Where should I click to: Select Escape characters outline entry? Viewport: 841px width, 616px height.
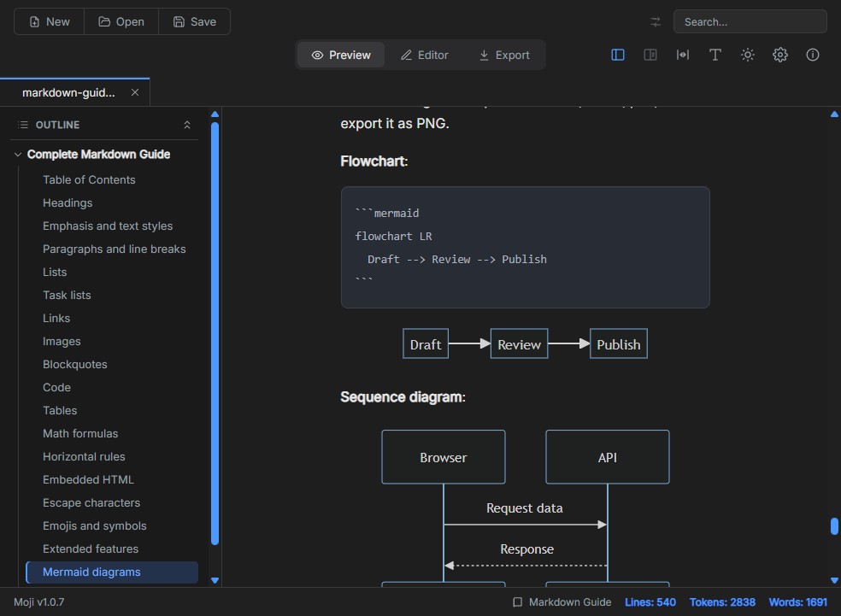point(91,502)
